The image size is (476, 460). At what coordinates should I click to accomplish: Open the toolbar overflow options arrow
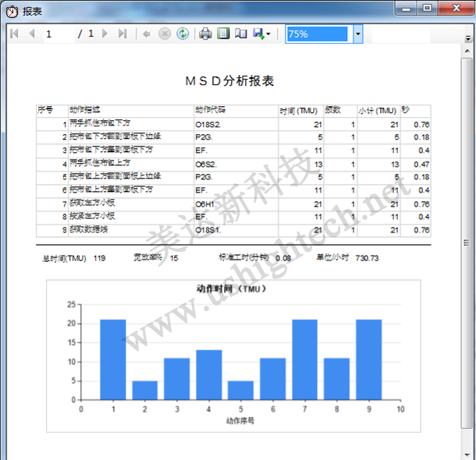click(467, 34)
